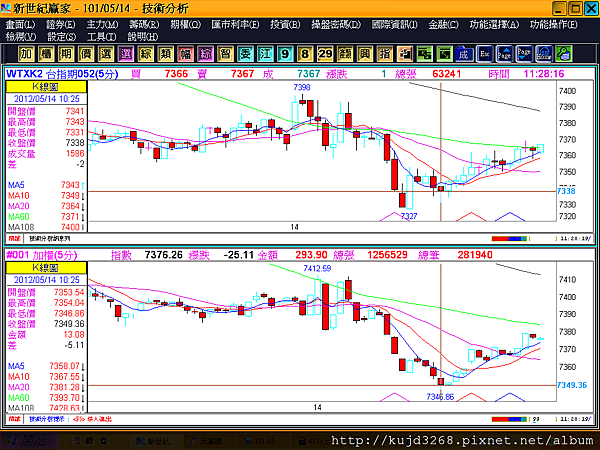The image size is (600, 450).
Task: Open the 投資(B) menu
Action: tap(285, 24)
